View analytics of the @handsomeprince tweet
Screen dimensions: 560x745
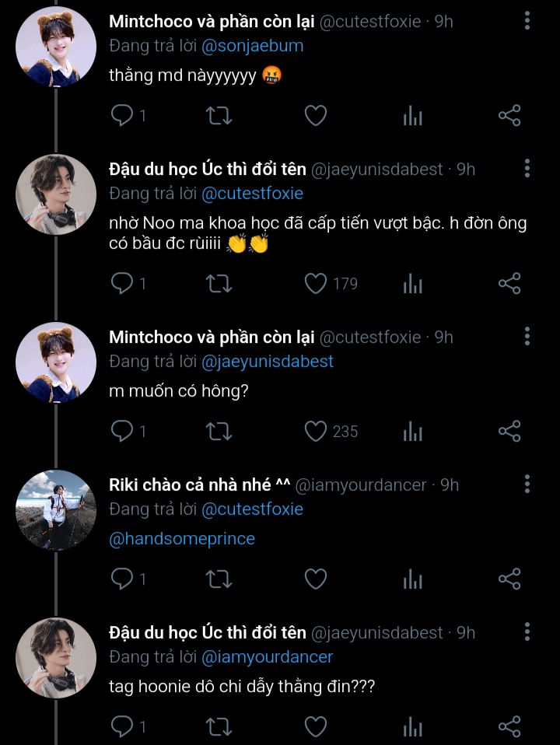click(412, 579)
